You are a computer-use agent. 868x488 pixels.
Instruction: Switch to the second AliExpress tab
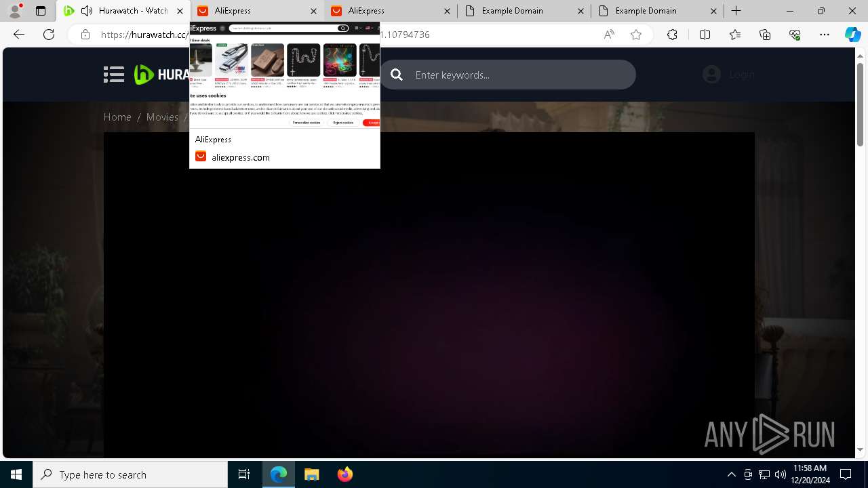[391, 11]
